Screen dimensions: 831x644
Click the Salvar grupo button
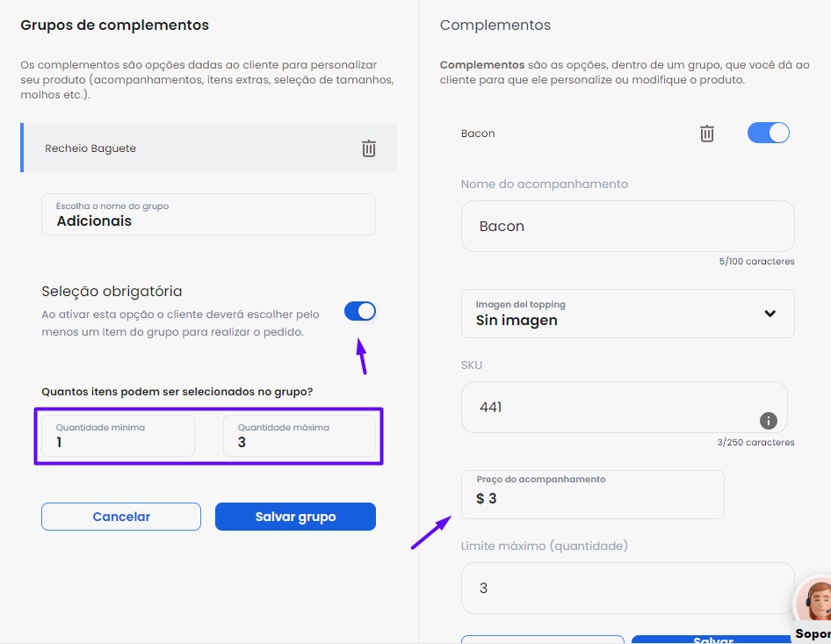(x=295, y=517)
